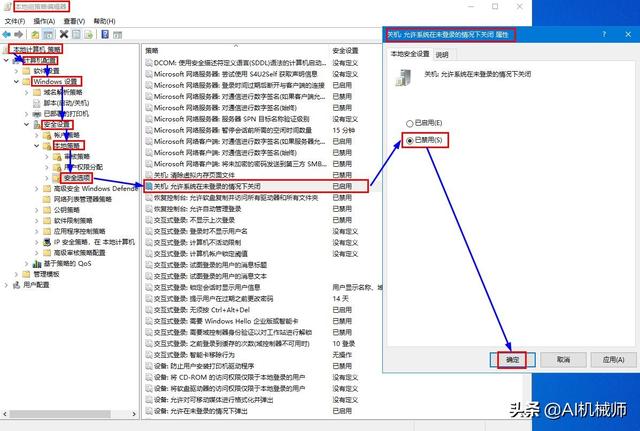Expand the 软件设置 node
This screenshot has width=640, height=431.
16,71
